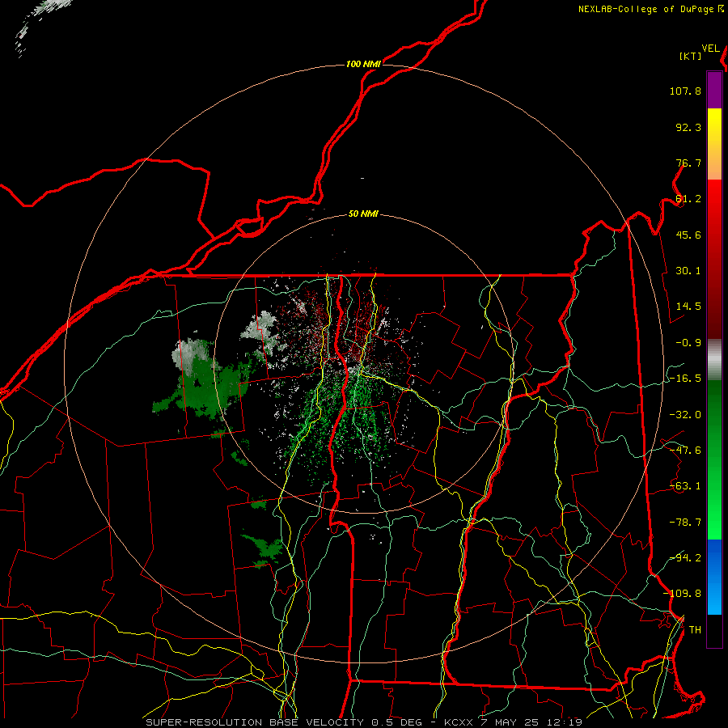The width and height of the screenshot is (728, 728).
Task: Click the "SUPER-RESOLUTION BASE VELOCITY" caption at bottom
Action: click(x=255, y=722)
